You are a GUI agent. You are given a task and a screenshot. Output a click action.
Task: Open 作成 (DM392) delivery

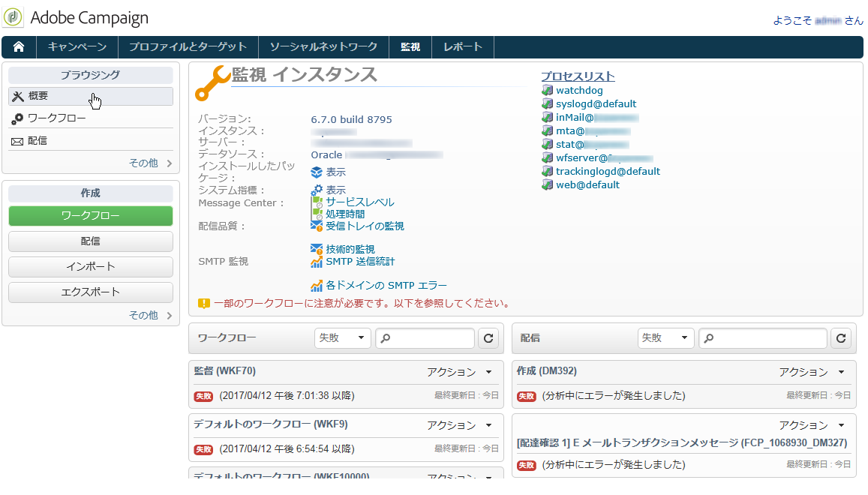pyautogui.click(x=546, y=371)
